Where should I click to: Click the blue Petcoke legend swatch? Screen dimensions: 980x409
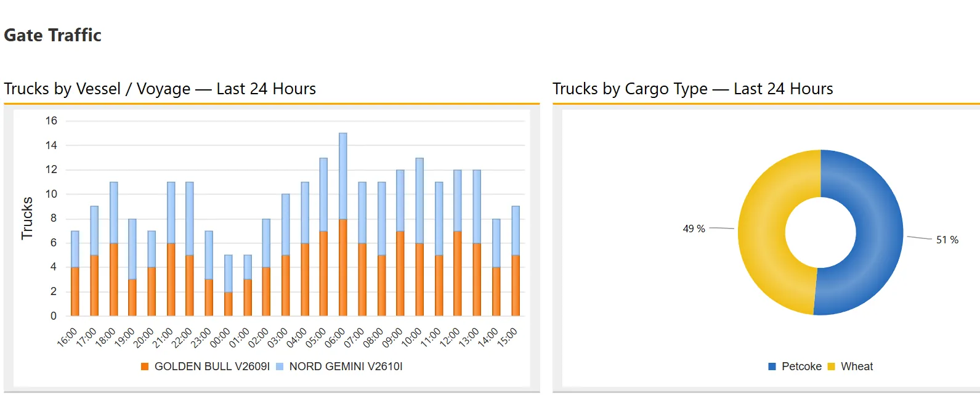pos(772,366)
